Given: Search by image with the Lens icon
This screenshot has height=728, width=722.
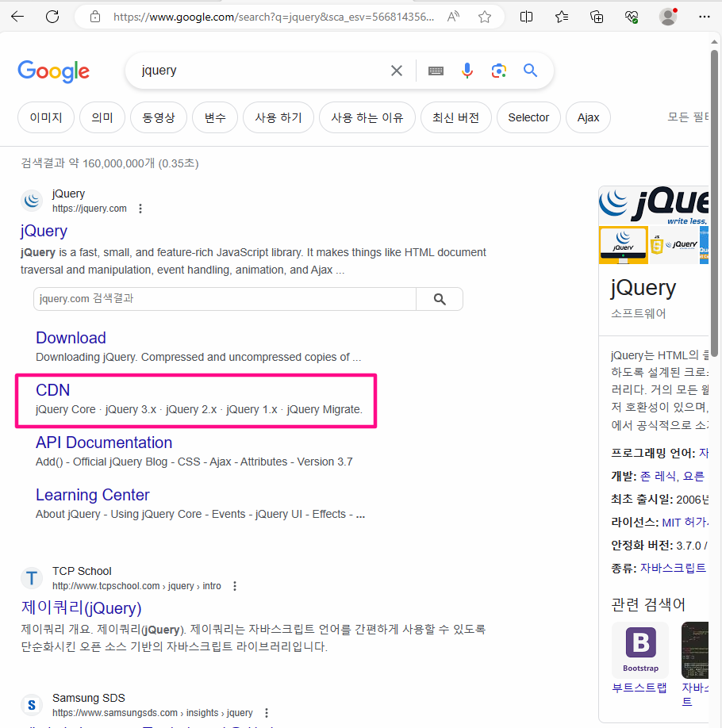Looking at the screenshot, I should [499, 71].
